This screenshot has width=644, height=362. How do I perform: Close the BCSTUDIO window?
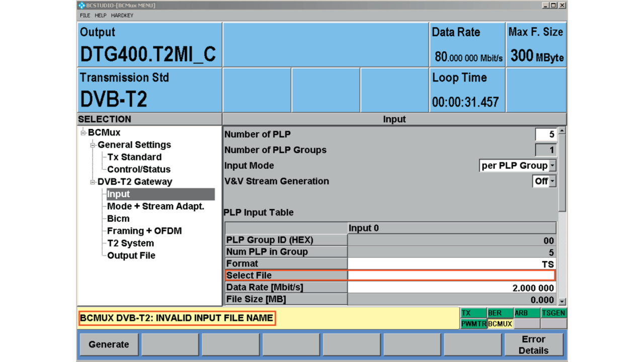pyautogui.click(x=562, y=6)
